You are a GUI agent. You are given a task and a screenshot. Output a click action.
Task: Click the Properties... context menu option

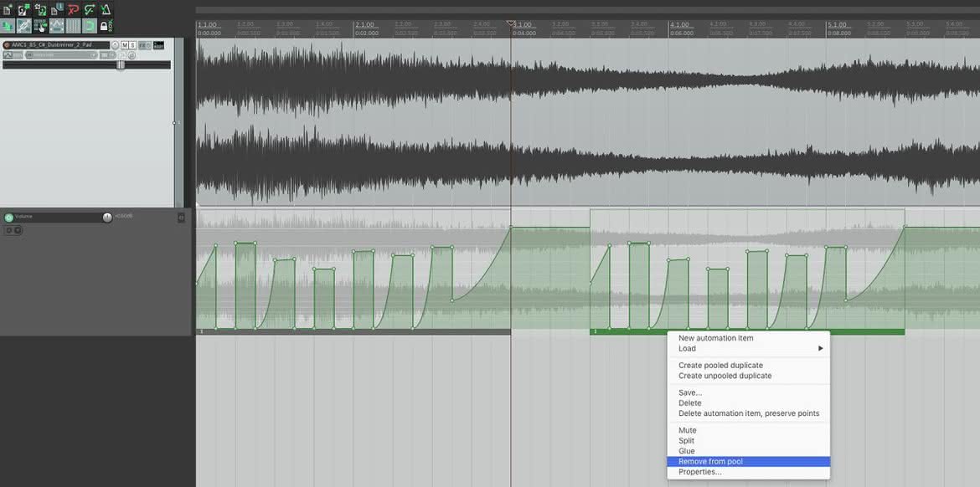coord(700,472)
